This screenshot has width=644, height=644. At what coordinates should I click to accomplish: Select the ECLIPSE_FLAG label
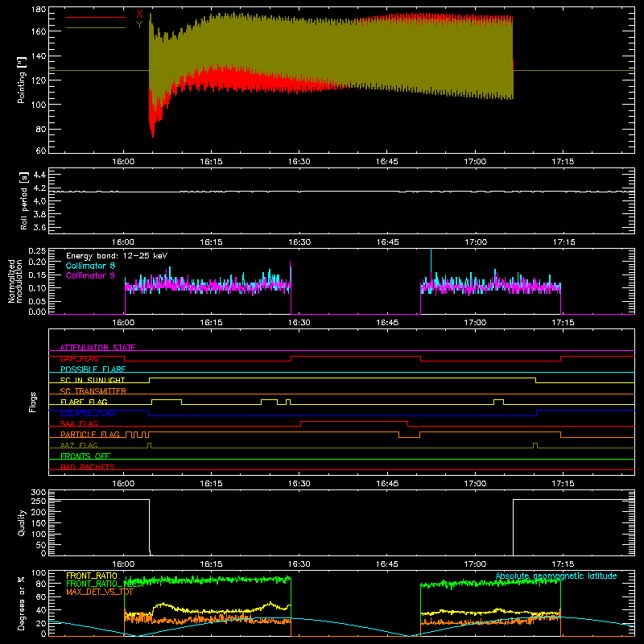coord(88,413)
